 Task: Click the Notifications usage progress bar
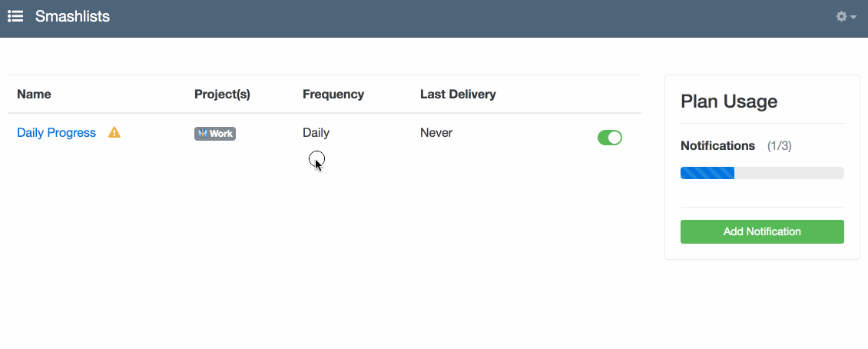coord(762,173)
